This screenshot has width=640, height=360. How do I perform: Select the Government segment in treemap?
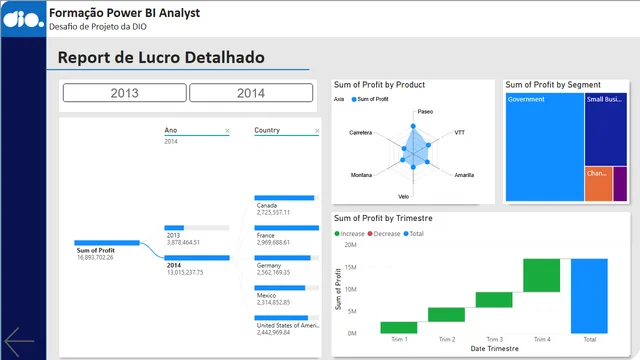pyautogui.click(x=545, y=147)
